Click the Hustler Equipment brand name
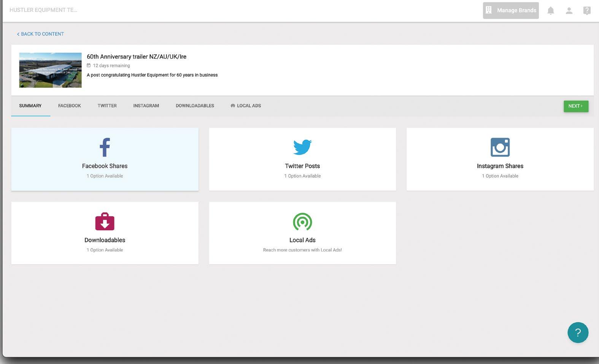This screenshot has width=599, height=364. tap(43, 10)
